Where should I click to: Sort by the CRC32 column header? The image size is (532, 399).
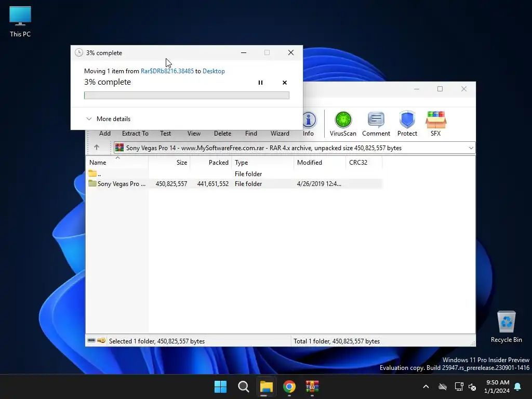364,163
